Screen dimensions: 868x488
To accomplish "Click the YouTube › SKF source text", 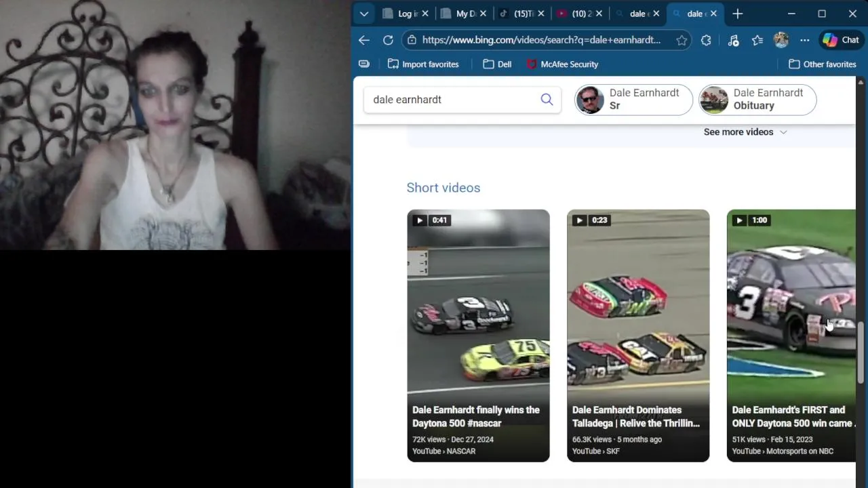I will [x=596, y=451].
